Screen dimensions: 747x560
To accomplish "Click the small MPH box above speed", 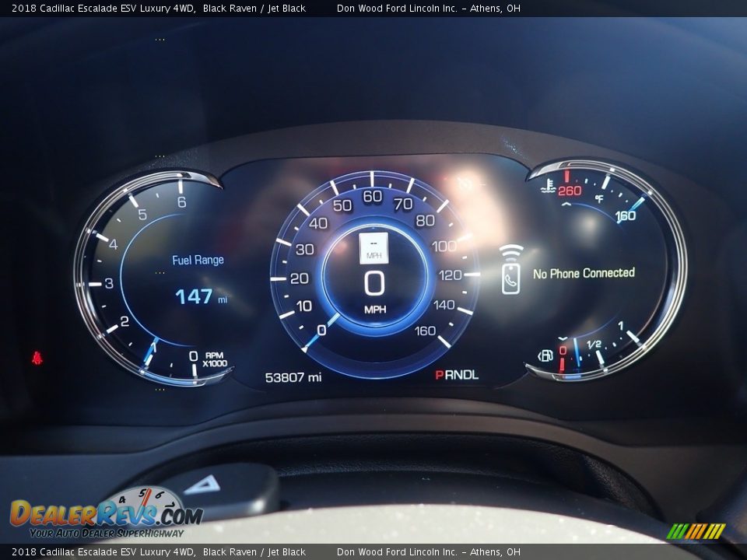I will point(373,248).
